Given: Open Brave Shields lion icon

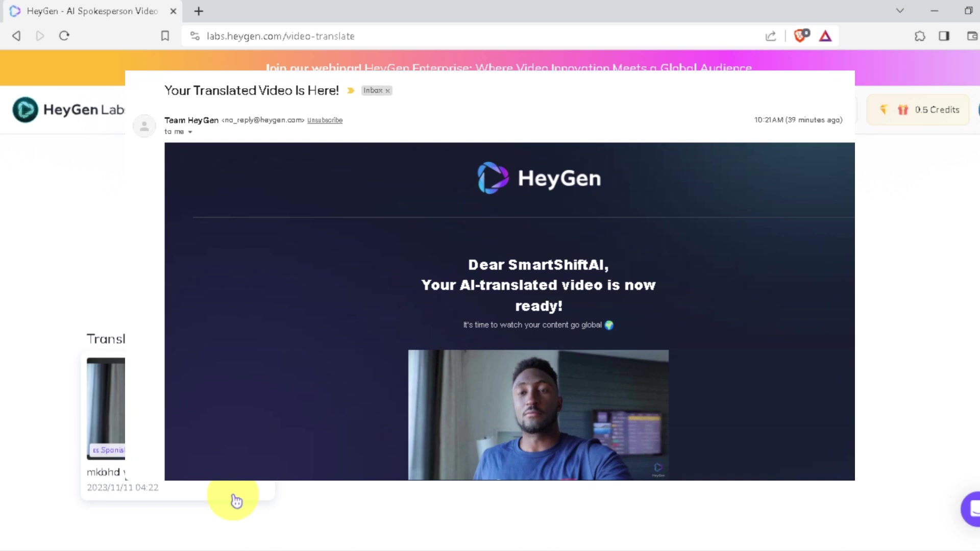Looking at the screenshot, I should coord(801,35).
